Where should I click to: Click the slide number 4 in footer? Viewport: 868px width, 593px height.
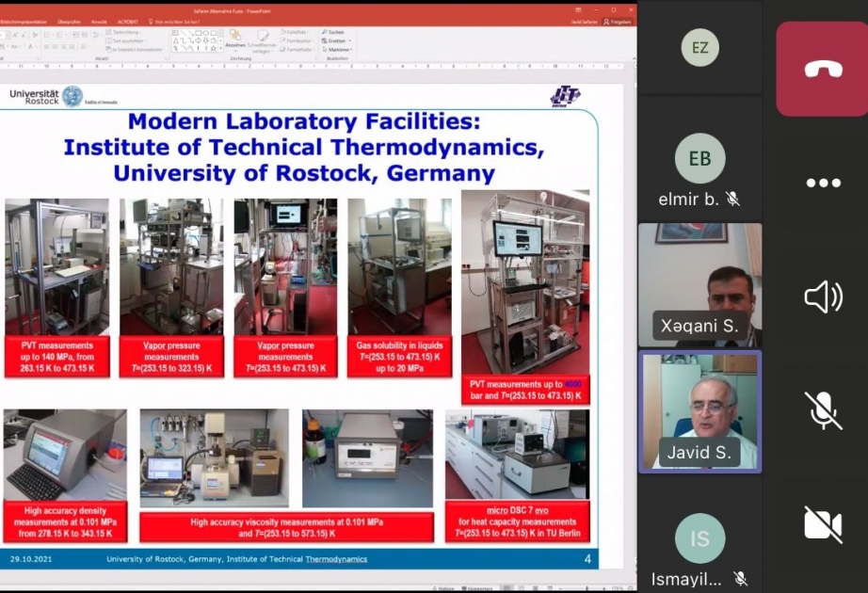click(x=587, y=559)
